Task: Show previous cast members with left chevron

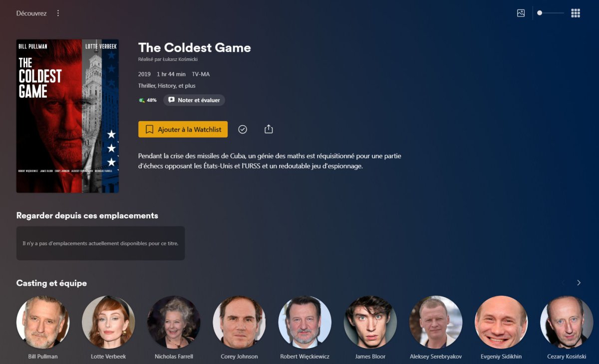Action: (564, 283)
